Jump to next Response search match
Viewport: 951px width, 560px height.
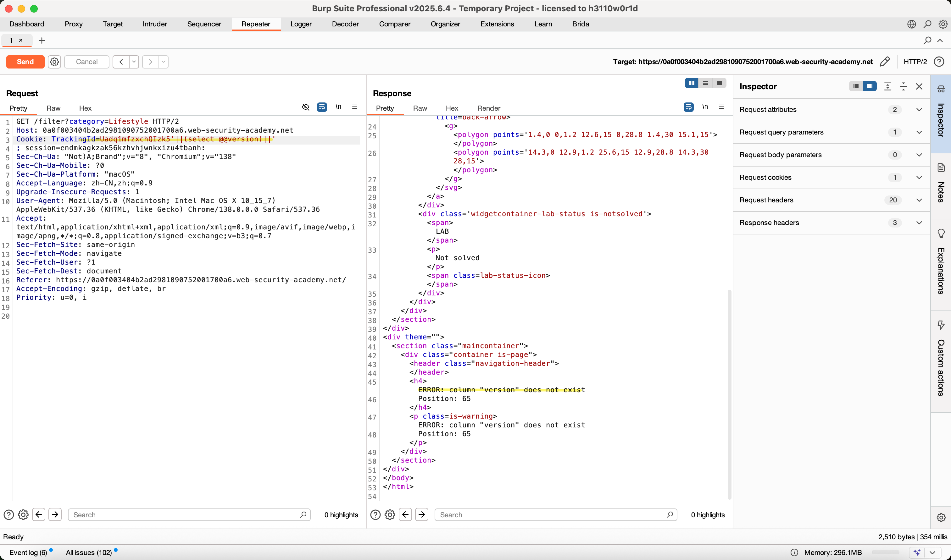pyautogui.click(x=422, y=514)
